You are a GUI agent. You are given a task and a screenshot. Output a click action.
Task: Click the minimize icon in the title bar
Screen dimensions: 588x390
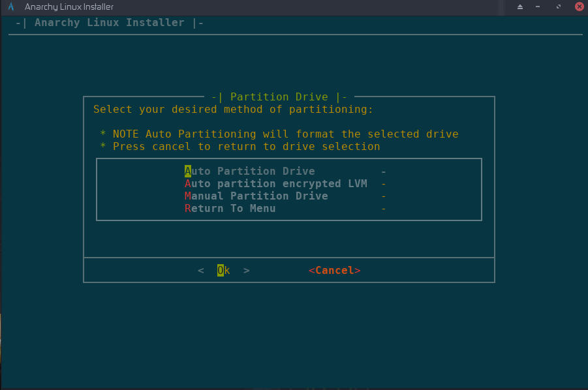(x=538, y=7)
